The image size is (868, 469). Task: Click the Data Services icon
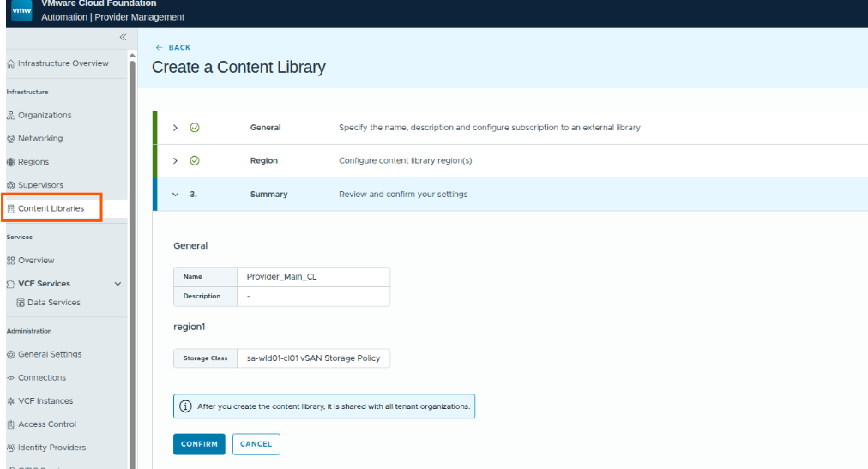[x=21, y=303]
